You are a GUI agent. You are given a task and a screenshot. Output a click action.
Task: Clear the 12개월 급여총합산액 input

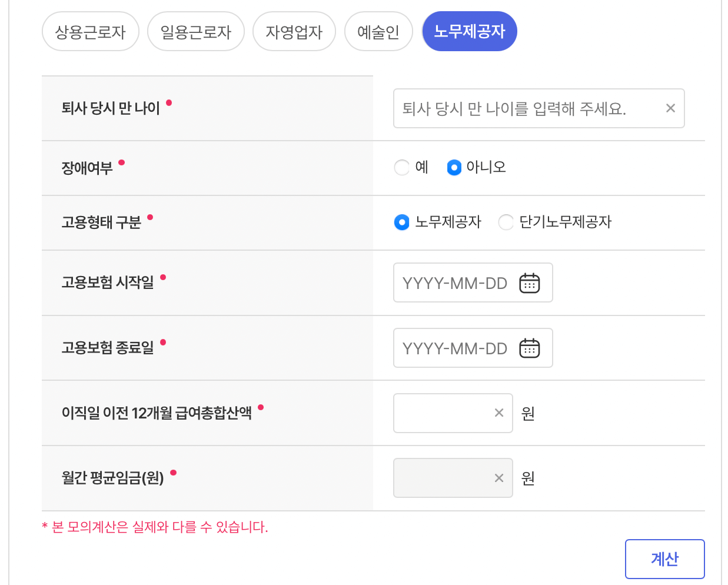pos(498,413)
